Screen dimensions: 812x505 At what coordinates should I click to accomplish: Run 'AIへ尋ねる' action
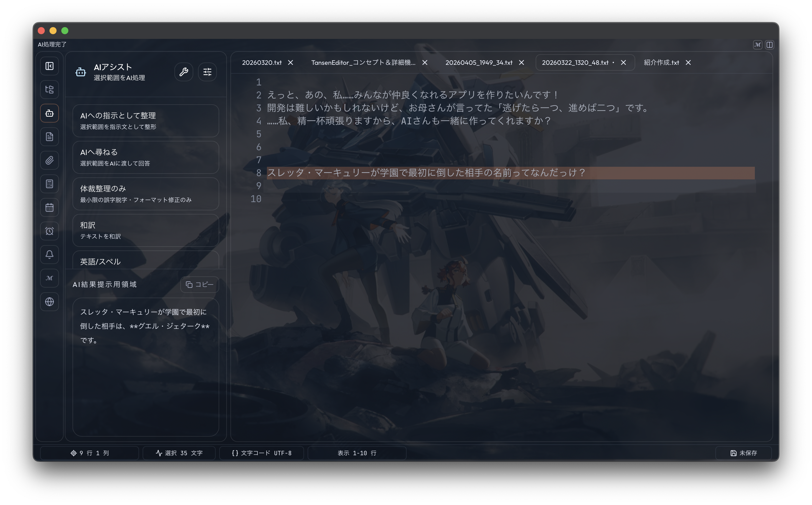pos(146,157)
